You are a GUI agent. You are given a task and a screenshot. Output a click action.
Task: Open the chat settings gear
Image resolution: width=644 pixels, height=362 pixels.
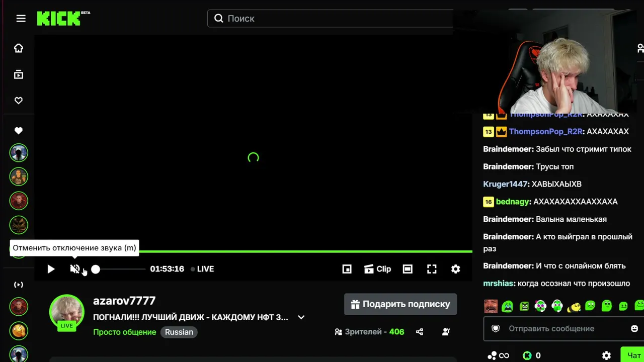click(x=606, y=355)
